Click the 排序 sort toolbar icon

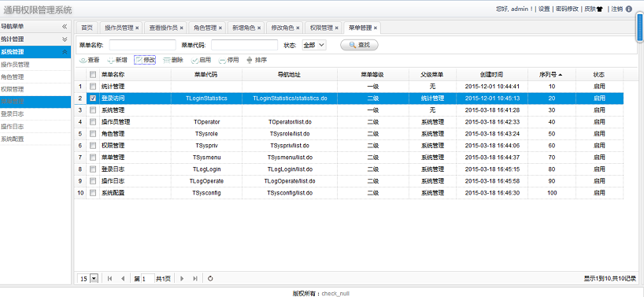tap(250, 60)
